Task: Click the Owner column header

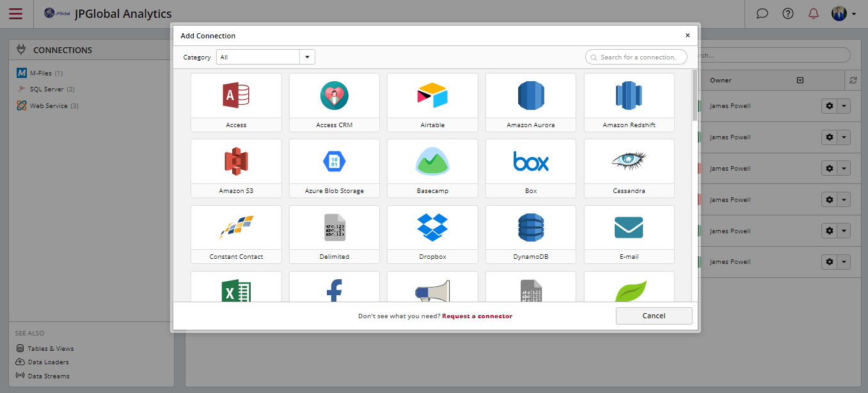Action: tap(721, 81)
